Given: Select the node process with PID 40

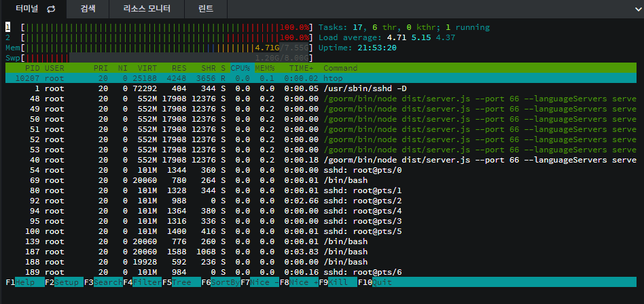Looking at the screenshot, I should click(321, 160).
